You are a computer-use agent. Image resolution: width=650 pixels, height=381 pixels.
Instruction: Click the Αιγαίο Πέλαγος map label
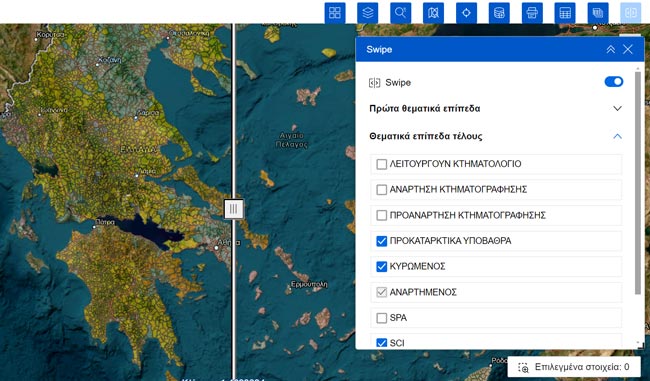tap(292, 140)
